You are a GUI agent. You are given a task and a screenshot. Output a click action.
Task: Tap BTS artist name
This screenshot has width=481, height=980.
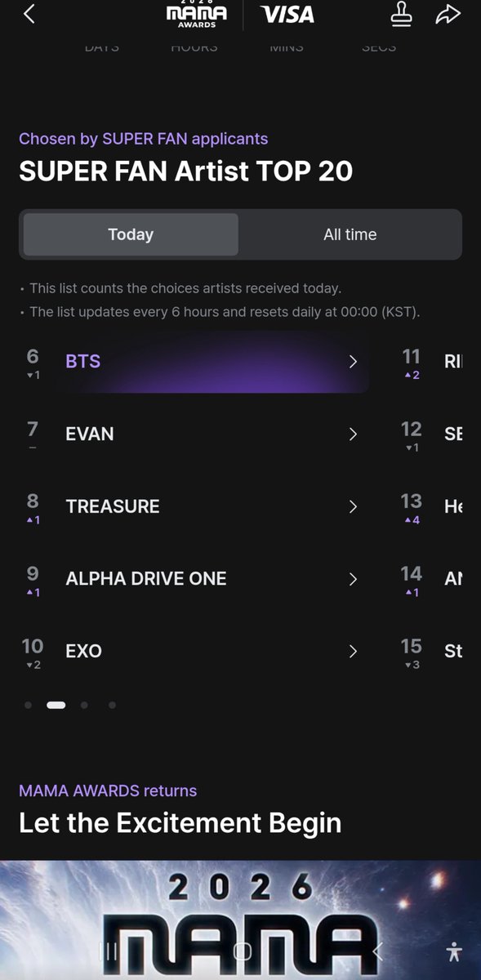tap(83, 361)
